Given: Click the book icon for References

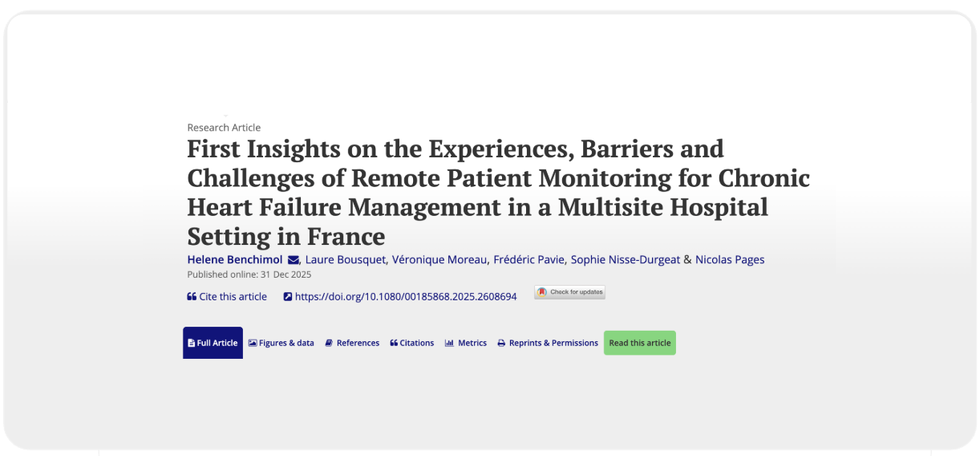Looking at the screenshot, I should click(329, 343).
